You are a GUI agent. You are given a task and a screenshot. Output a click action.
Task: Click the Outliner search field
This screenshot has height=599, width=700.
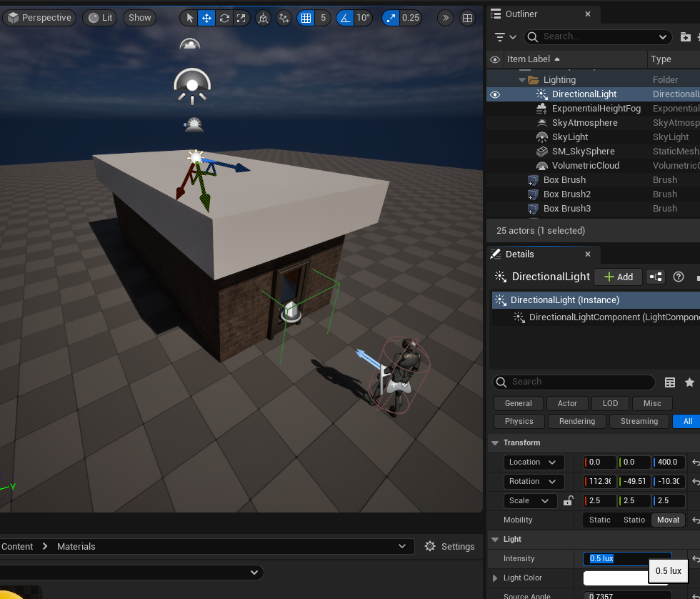599,36
